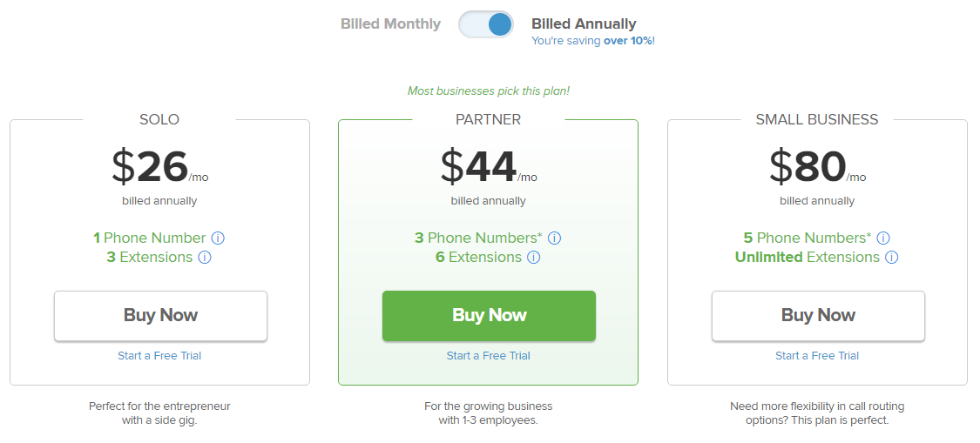Click info icon beside Partner's 6 Extensions
980x443 pixels.
coord(534,257)
